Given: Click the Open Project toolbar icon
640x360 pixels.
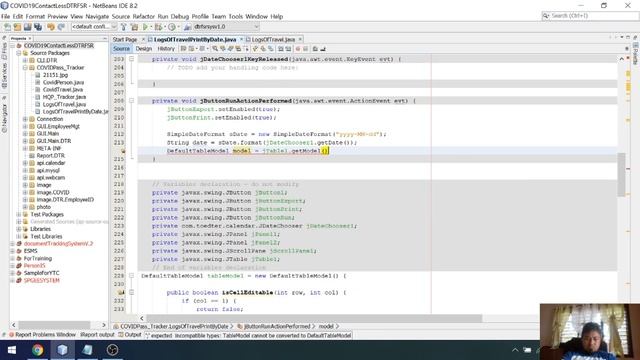Looking at the screenshot, I should point(27,27).
